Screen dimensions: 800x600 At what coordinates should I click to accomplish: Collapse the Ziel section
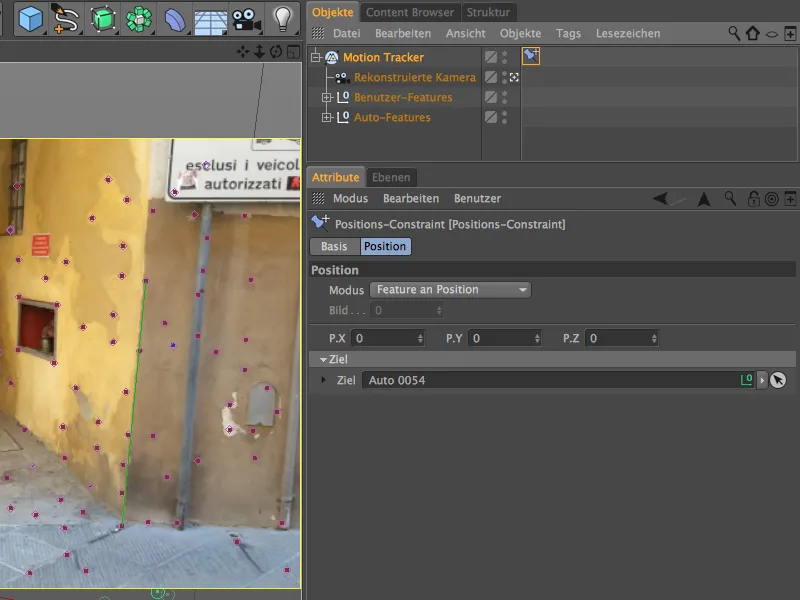point(324,359)
